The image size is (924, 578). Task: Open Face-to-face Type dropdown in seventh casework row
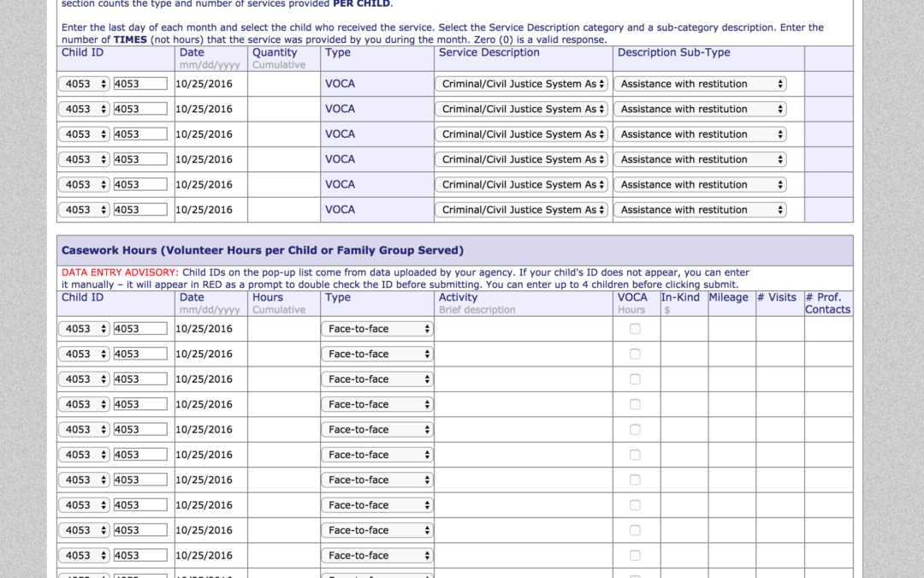click(377, 480)
